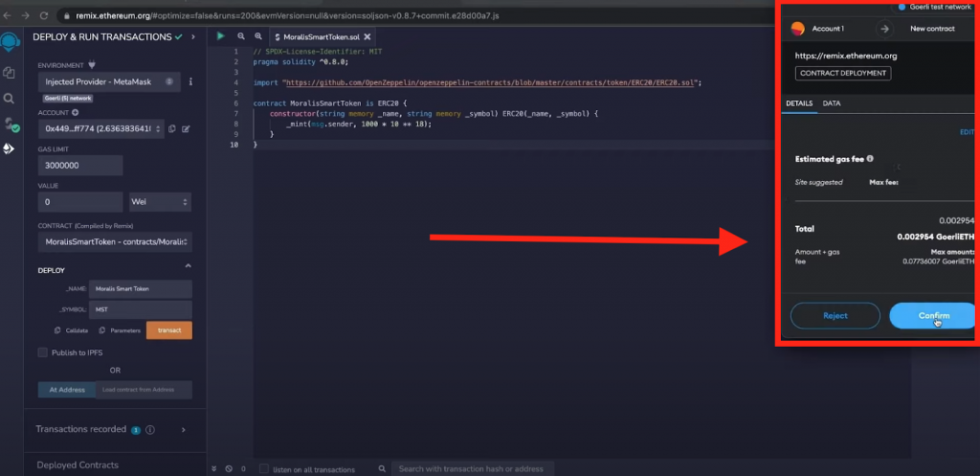Switch to the DATA tab in MetaMask

(832, 103)
